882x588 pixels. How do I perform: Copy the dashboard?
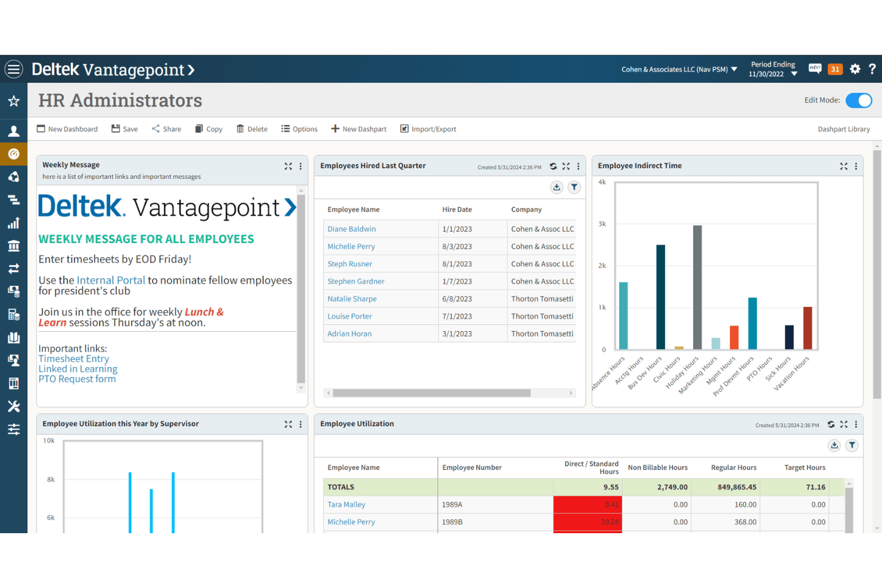coord(209,129)
